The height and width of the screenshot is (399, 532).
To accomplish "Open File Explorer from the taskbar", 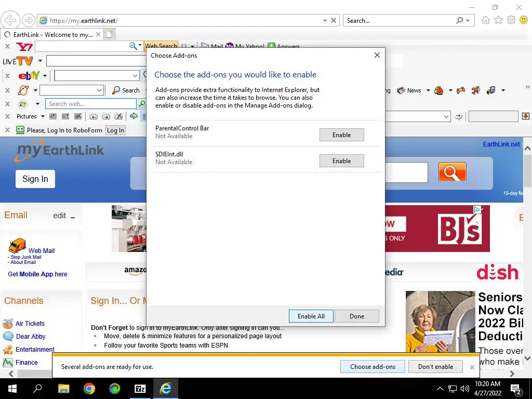I will [x=63, y=389].
